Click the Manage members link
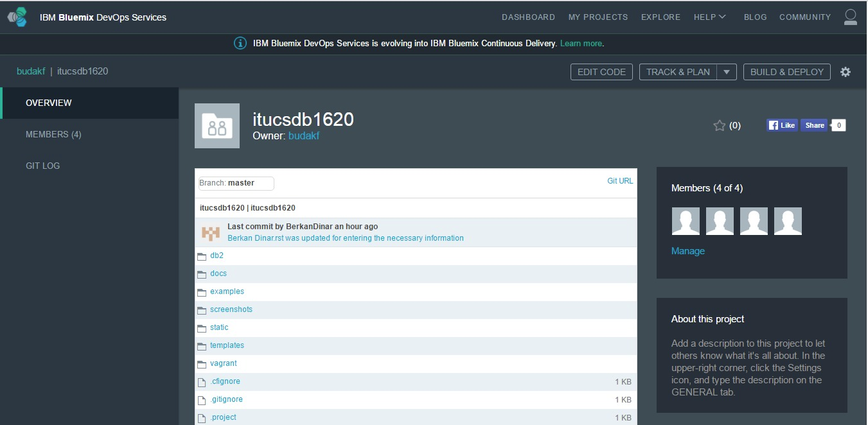Image resolution: width=868 pixels, height=425 pixels. [x=688, y=251]
